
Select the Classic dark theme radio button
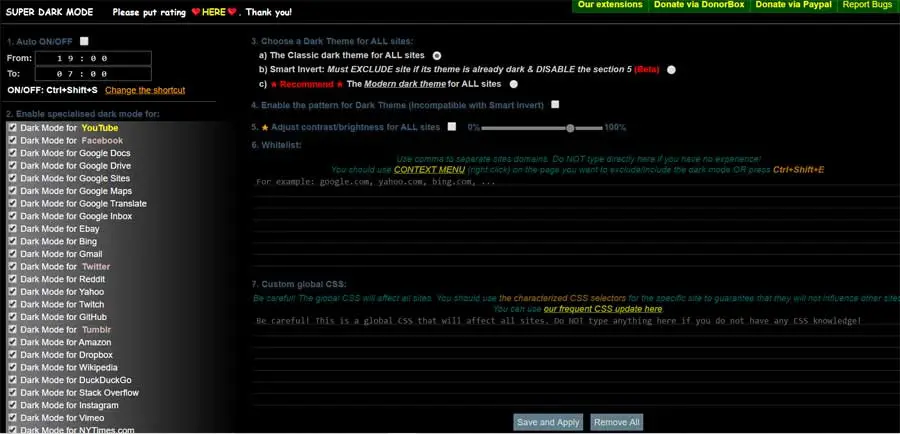point(437,56)
